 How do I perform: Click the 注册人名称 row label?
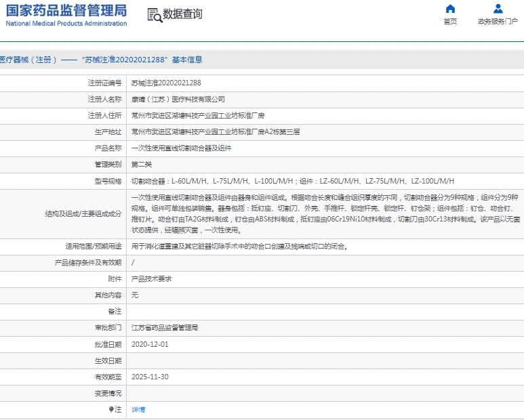click(x=104, y=99)
